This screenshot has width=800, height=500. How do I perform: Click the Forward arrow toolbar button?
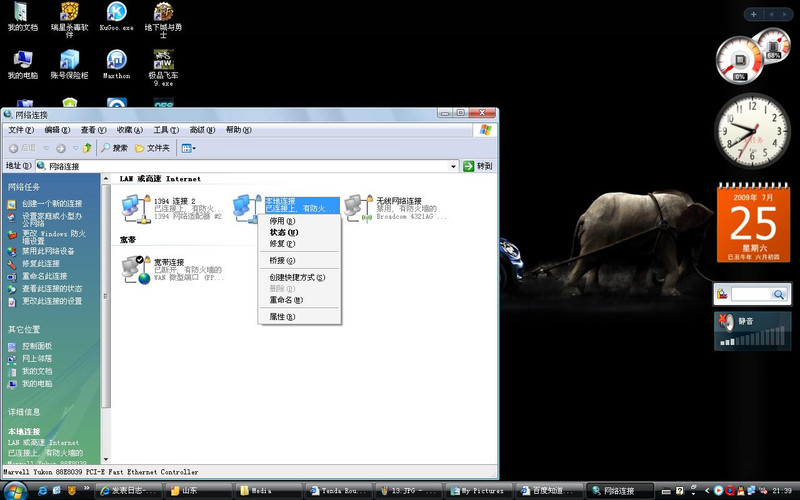61,148
